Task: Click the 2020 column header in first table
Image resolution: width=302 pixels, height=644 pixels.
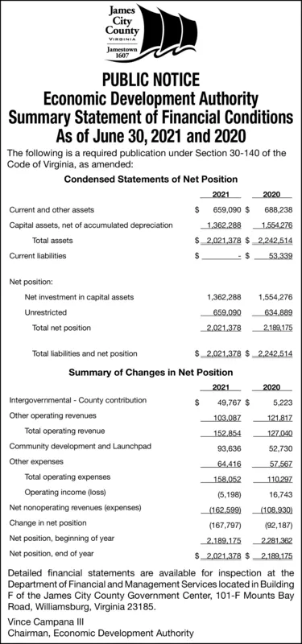Action: point(271,195)
